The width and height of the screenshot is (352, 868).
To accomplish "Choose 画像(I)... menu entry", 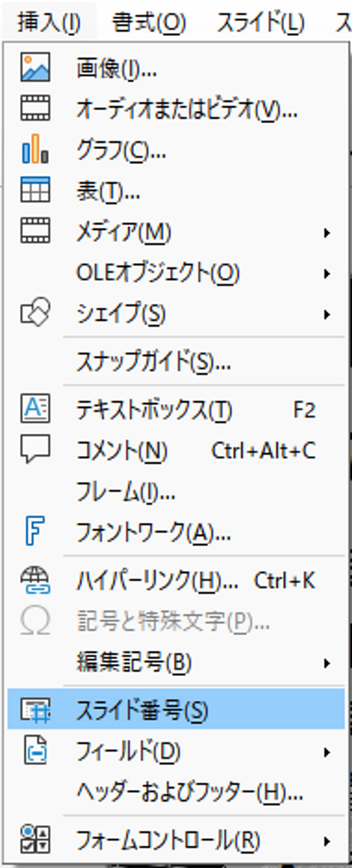I will [177, 69].
